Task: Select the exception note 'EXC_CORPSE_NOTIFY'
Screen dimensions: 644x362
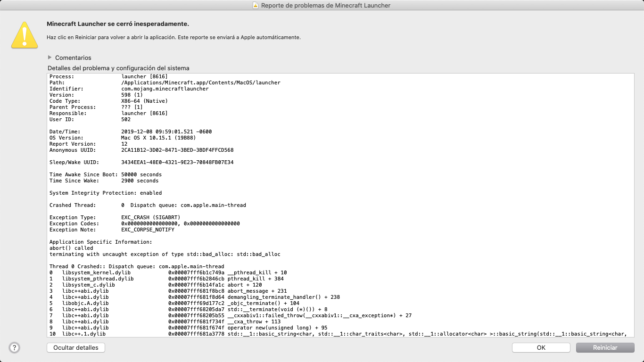Action: coord(148,230)
